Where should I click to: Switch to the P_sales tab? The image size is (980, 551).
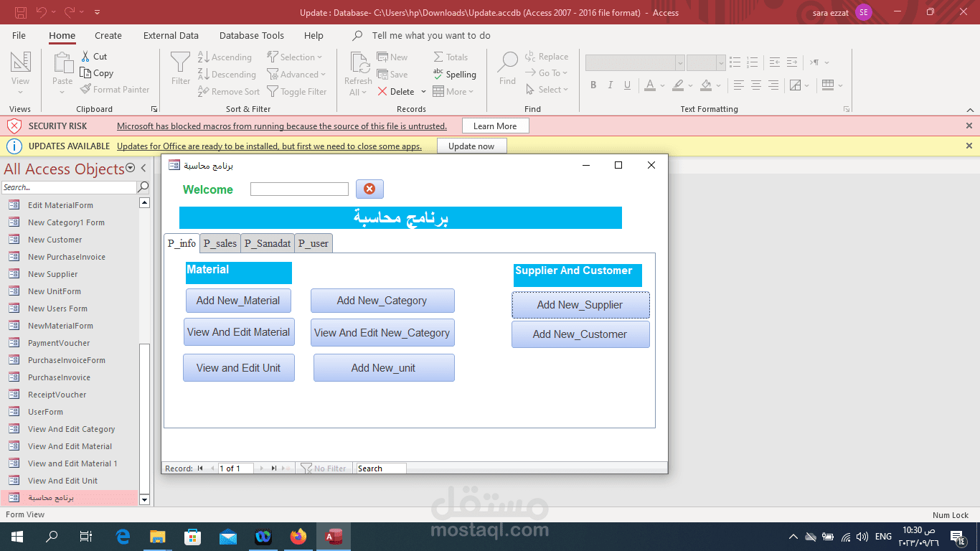220,243
